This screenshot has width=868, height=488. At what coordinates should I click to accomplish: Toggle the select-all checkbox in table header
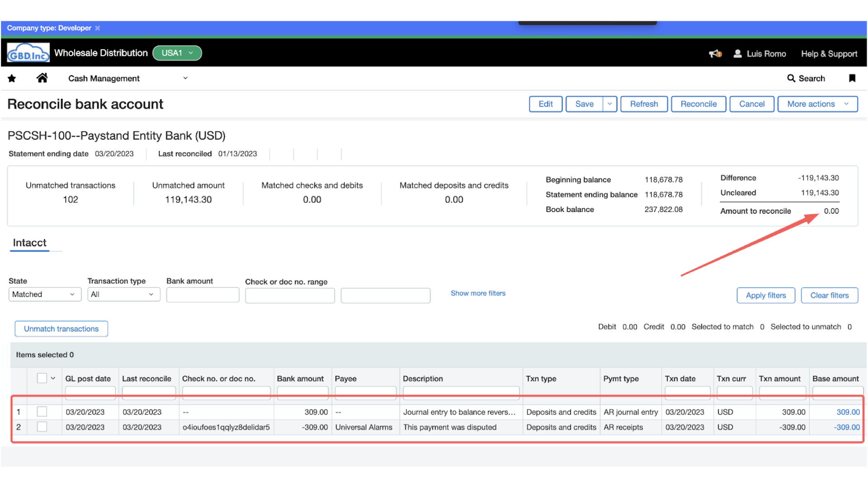pos(42,378)
